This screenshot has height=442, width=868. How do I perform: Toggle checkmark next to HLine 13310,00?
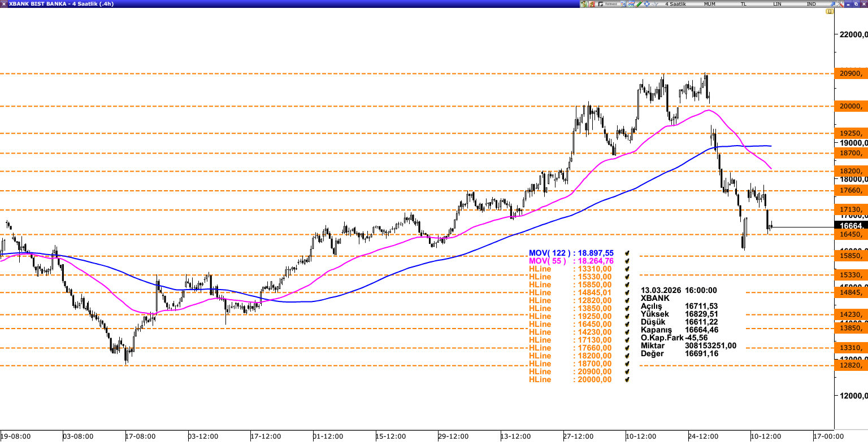click(x=626, y=269)
